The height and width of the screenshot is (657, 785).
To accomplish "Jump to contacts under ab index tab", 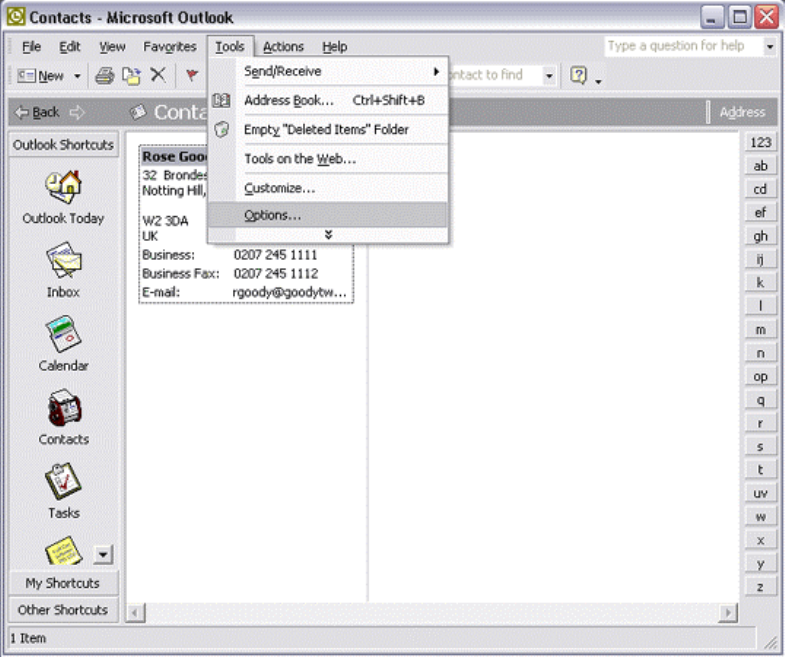I will coord(760,166).
